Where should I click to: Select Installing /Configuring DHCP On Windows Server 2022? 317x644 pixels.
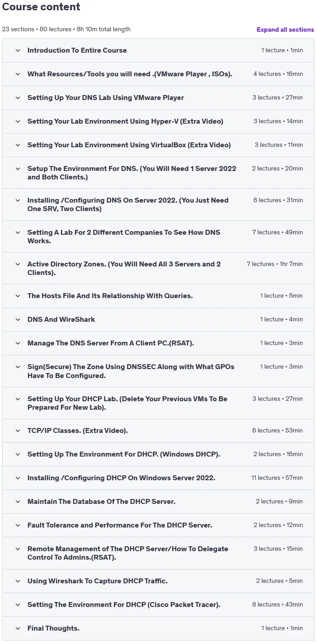pyautogui.click(x=121, y=478)
